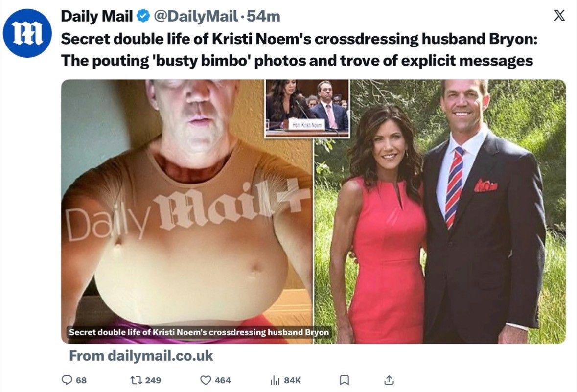Reply using the speech bubble icon
Screen dimensions: 577x392
click(67, 380)
